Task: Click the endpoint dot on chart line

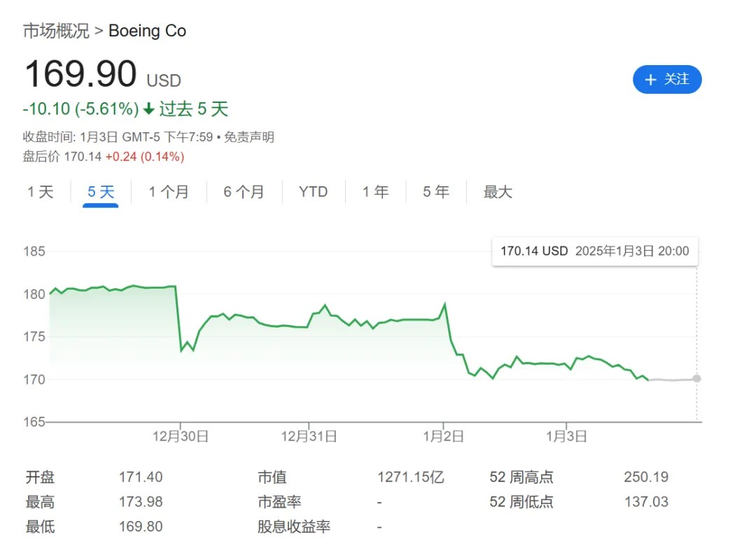Action: [696, 378]
